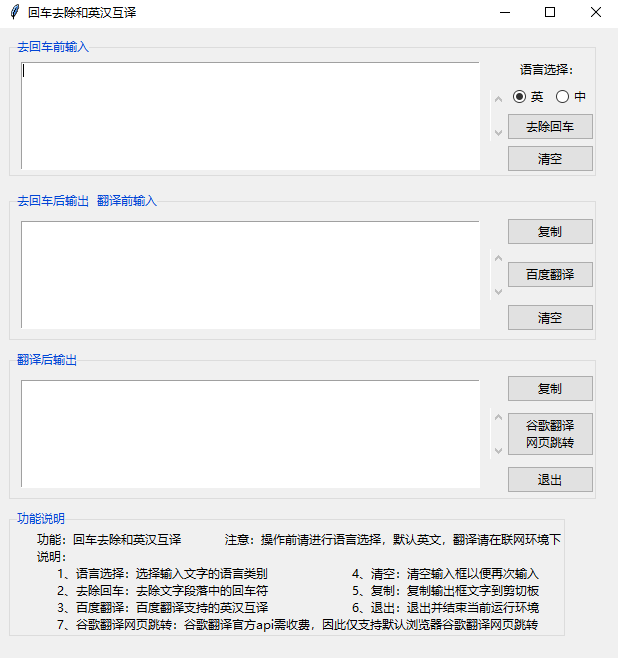The width and height of the screenshot is (618, 658).
Task: Click the line '6、退出：退出并结束当前运行环境'
Action: pos(446,608)
